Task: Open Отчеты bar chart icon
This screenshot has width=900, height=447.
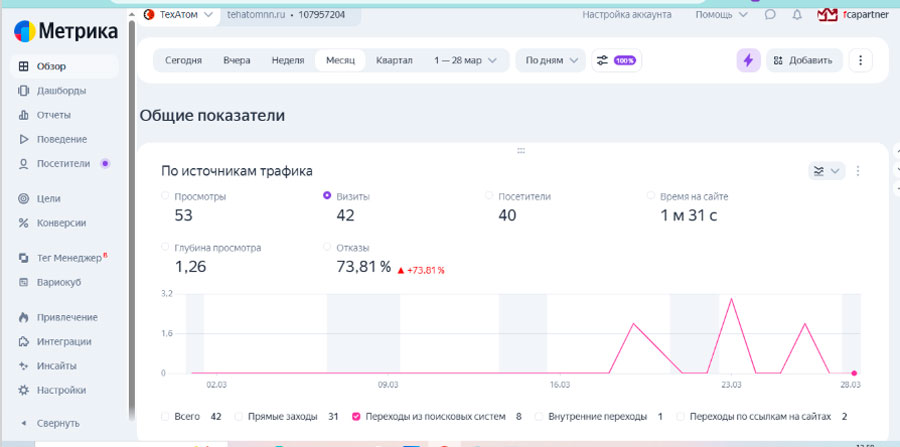Action: [x=24, y=115]
